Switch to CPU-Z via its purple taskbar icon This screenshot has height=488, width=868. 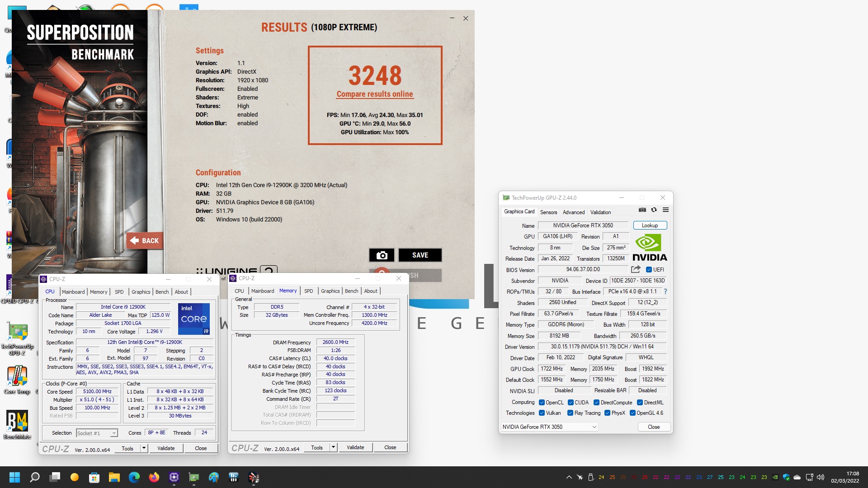pyautogui.click(x=174, y=477)
